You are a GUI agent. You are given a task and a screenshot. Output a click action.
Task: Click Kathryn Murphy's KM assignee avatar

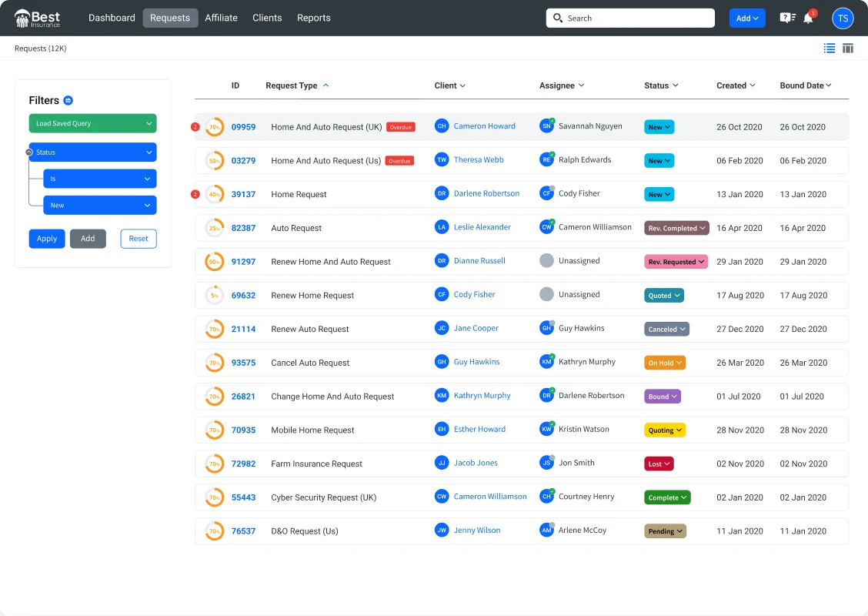point(546,362)
